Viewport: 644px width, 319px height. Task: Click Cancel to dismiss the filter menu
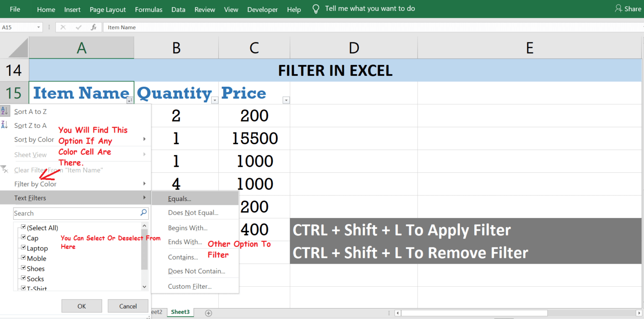128,306
